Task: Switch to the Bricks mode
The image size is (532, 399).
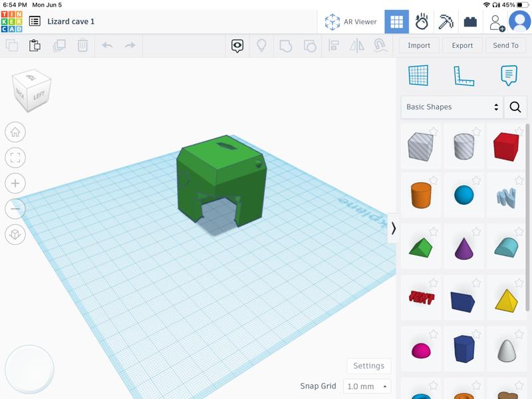Action: (470, 22)
